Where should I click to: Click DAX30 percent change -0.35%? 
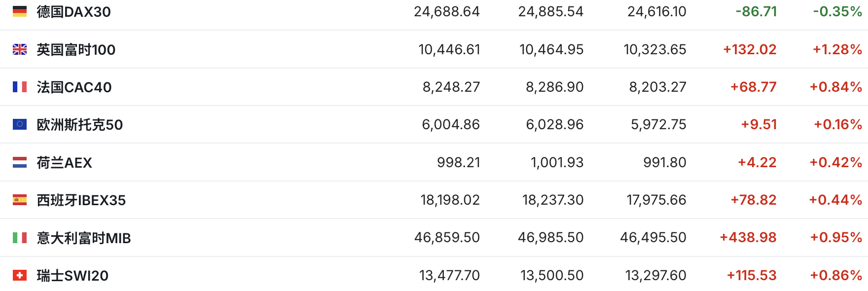(837, 11)
